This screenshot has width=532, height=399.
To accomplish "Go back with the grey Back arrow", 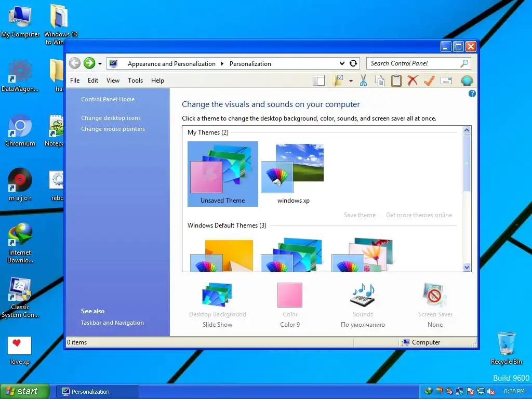I will 75,63.
